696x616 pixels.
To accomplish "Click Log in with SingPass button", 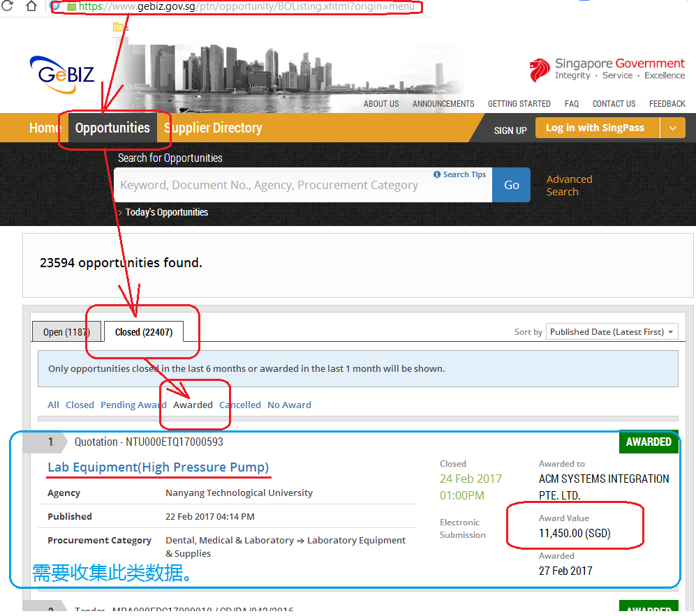I will coord(595,128).
